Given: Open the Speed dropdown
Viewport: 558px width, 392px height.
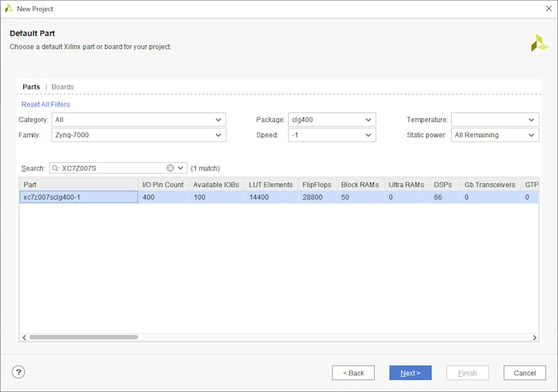Looking at the screenshot, I should click(369, 135).
